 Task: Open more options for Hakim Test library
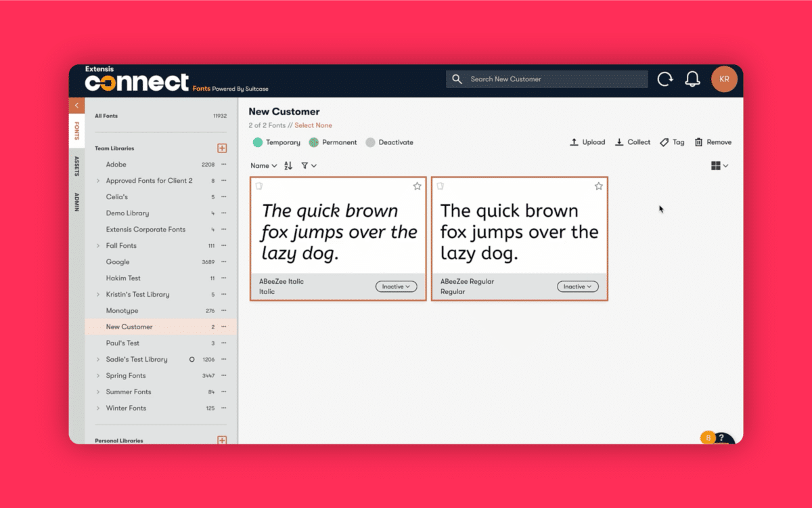tap(223, 278)
